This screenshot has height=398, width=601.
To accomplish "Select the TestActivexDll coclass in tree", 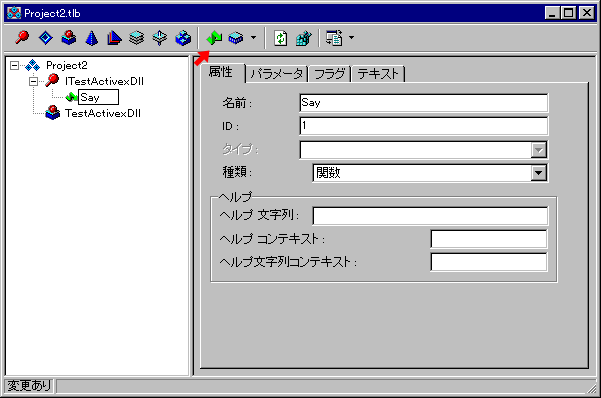I will (103, 113).
